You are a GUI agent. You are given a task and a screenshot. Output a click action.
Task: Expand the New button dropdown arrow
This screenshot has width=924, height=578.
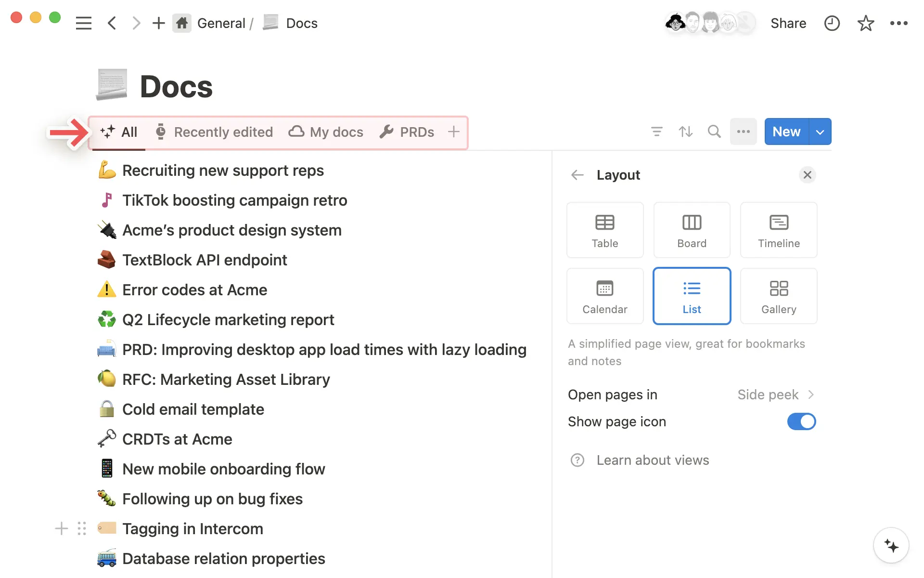[820, 131]
